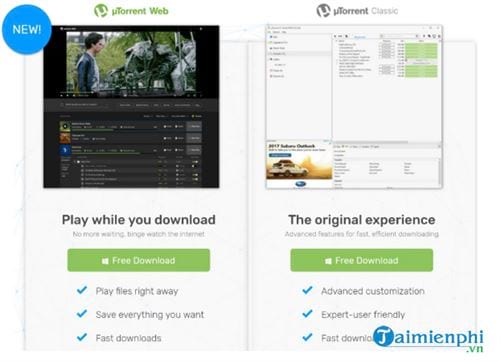
Task: Click the blue NEW! badge
Action: coord(27,29)
